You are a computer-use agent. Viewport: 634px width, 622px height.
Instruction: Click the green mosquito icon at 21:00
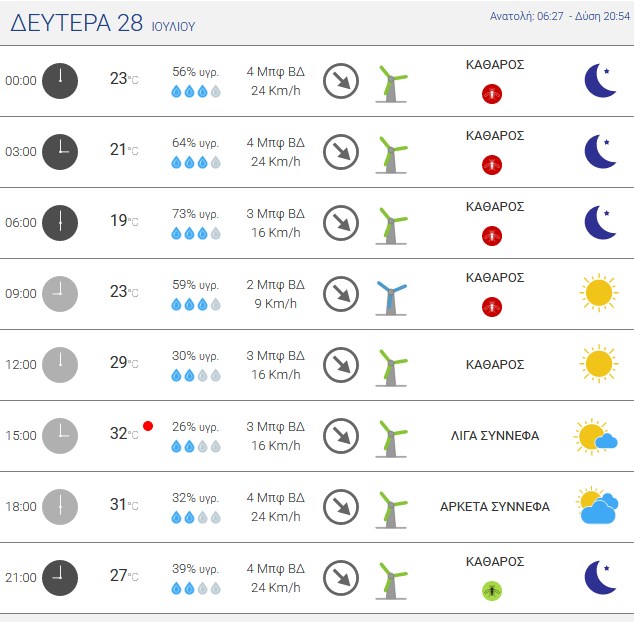click(492, 591)
